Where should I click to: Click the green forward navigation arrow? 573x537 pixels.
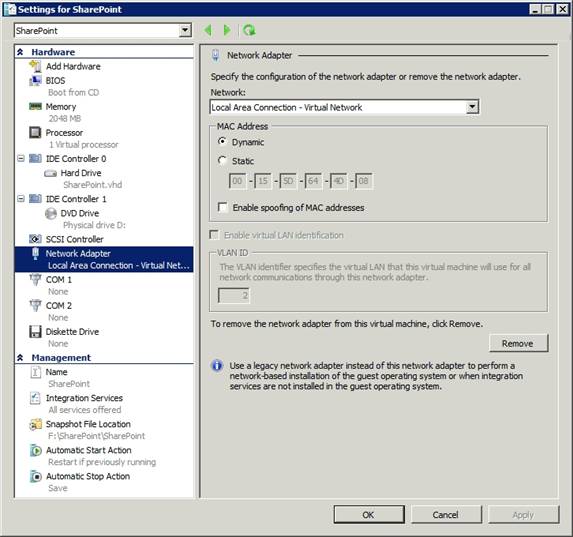pyautogui.click(x=227, y=30)
